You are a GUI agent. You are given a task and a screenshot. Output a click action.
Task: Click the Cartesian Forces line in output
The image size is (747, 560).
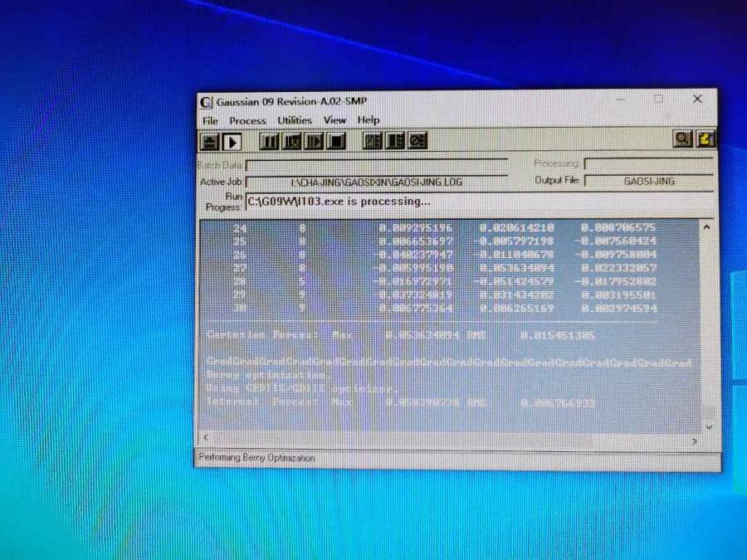click(x=401, y=336)
